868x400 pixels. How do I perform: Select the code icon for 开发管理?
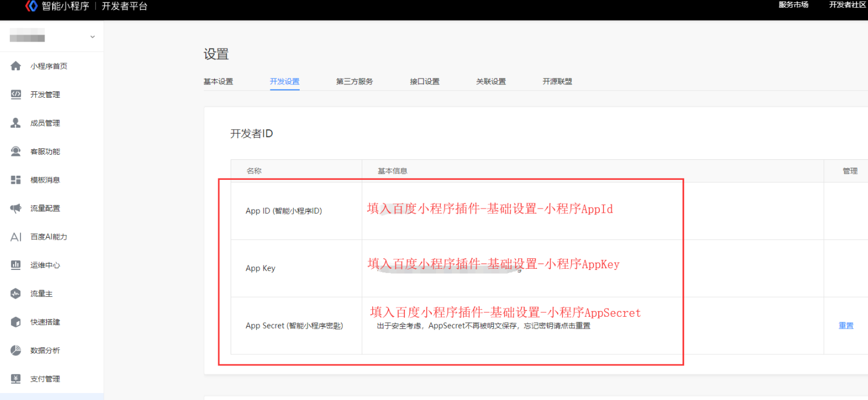coord(16,94)
